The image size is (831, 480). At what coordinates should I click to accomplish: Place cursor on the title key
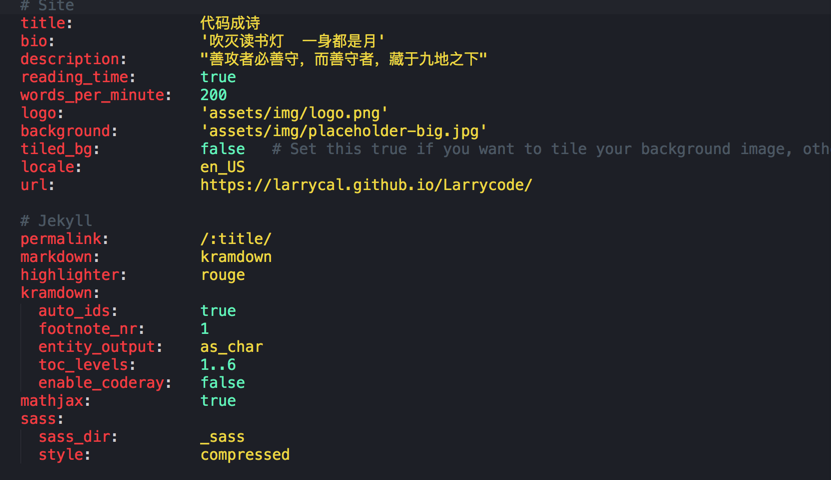pyautogui.click(x=42, y=23)
